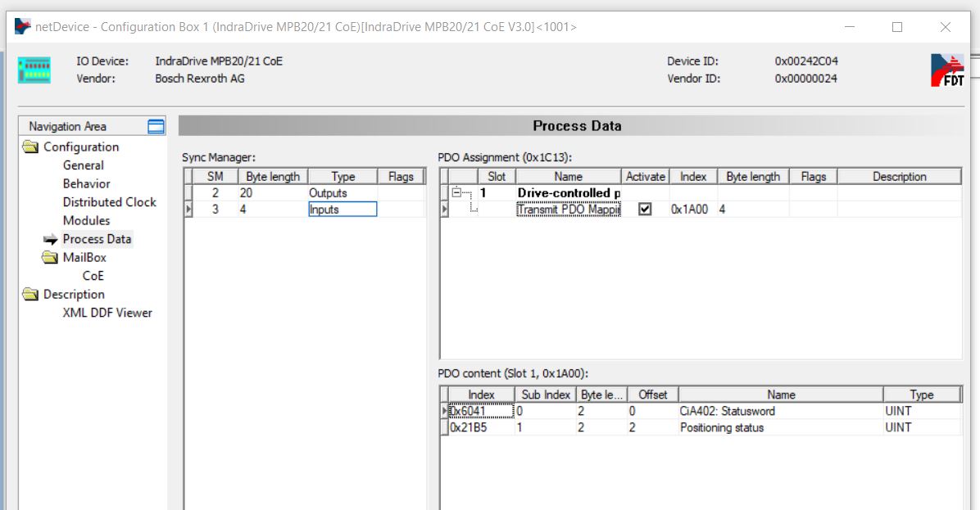This screenshot has width=980, height=510.
Task: Select Modules in the navigation tree
Action: click(86, 221)
